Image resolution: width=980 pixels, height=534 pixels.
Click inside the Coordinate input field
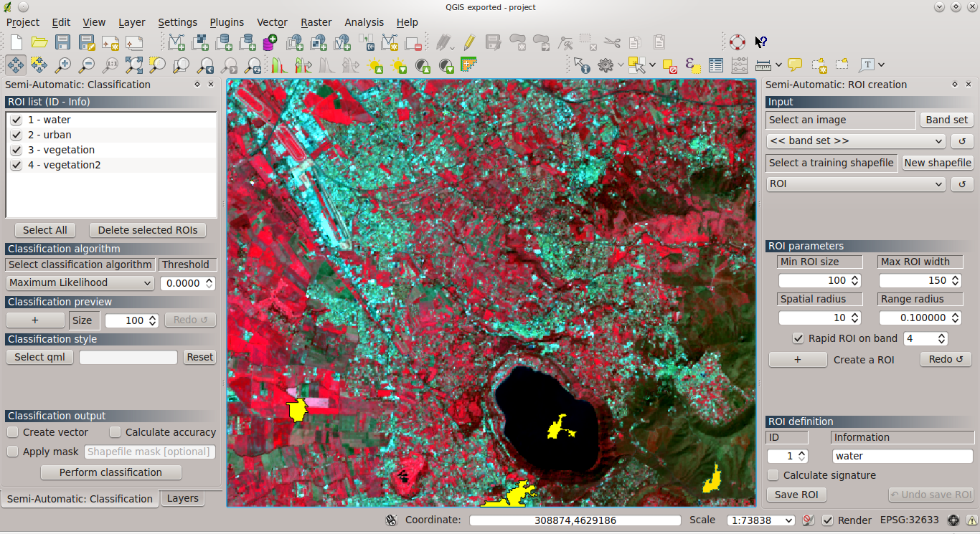click(x=574, y=520)
